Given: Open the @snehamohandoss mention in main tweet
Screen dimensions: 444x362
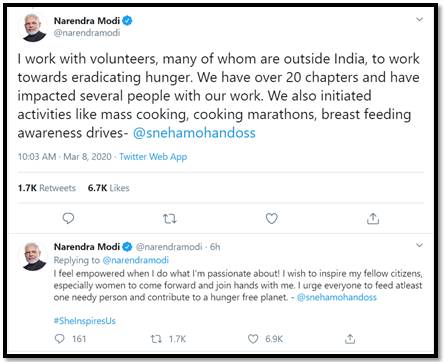Looking at the screenshot, I should click(x=194, y=133).
